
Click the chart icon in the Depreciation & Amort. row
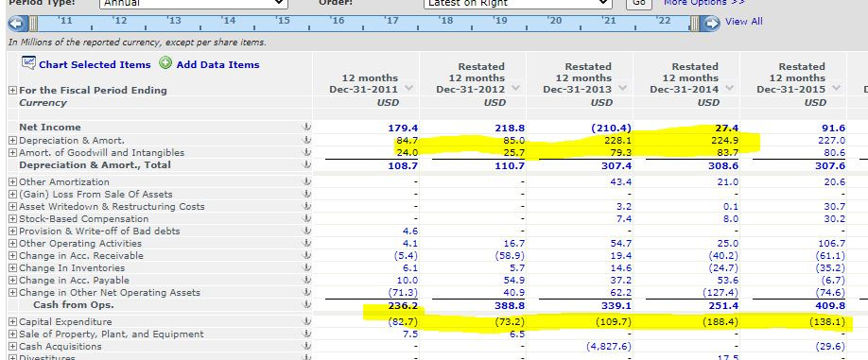pyautogui.click(x=305, y=141)
